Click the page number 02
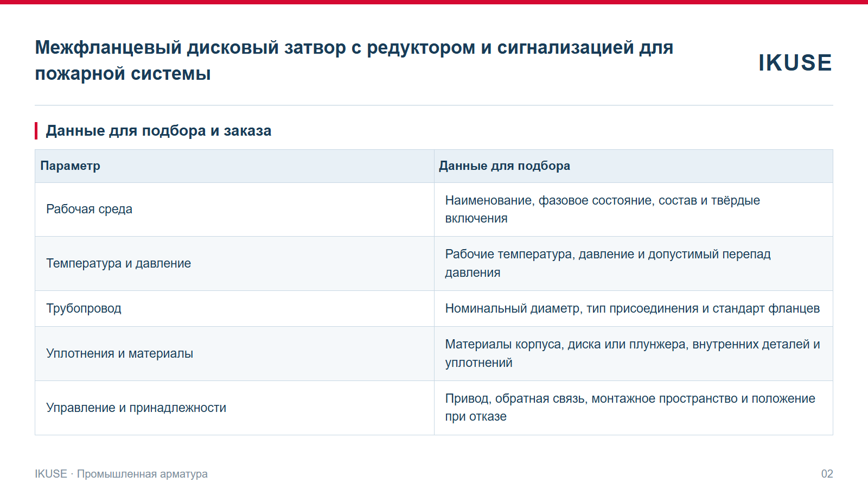868x495 pixels. [x=827, y=474]
